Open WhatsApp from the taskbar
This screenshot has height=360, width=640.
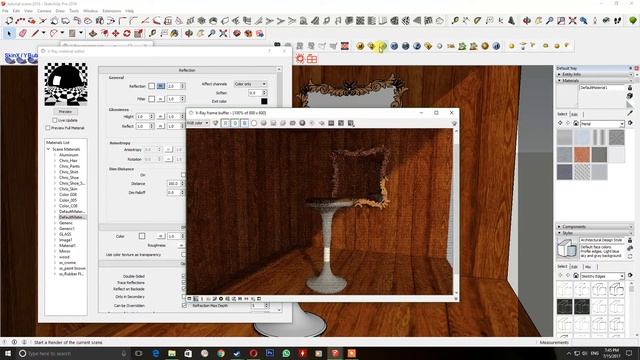[286, 353]
